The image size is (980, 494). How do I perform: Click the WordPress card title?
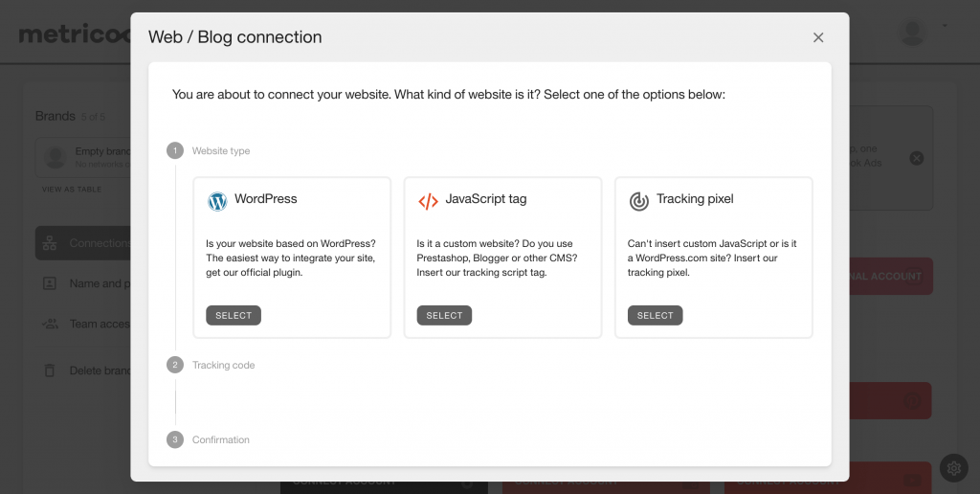pos(266,199)
